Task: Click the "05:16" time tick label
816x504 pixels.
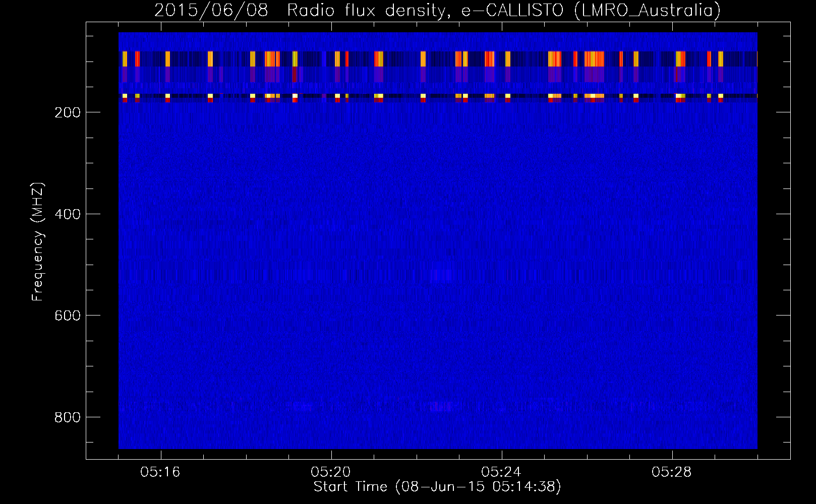Action: pos(160,472)
